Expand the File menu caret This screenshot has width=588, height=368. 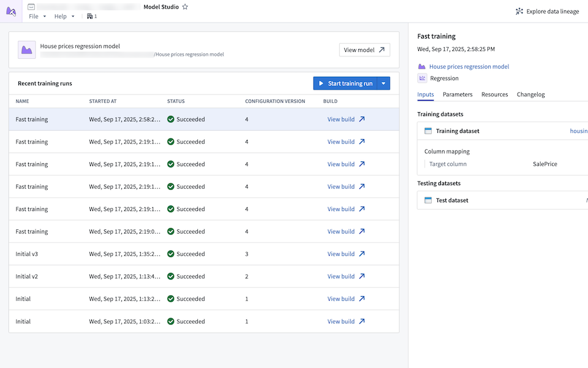coord(45,16)
